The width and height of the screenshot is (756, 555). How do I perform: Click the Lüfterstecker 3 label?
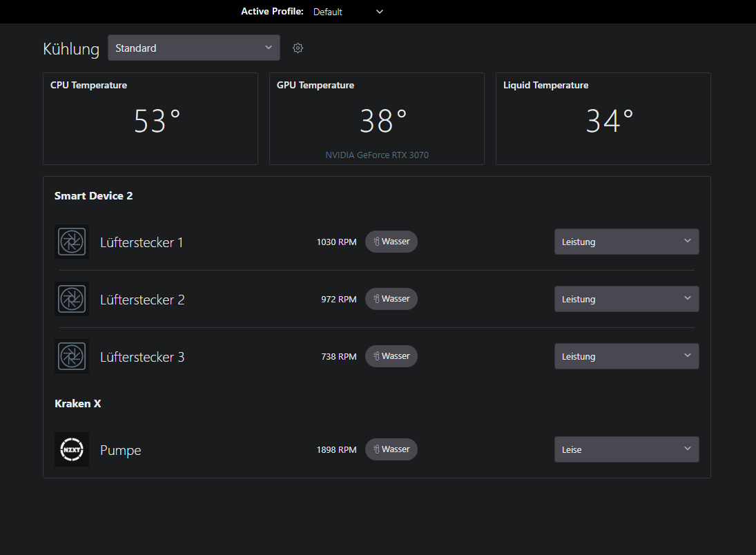pos(142,357)
